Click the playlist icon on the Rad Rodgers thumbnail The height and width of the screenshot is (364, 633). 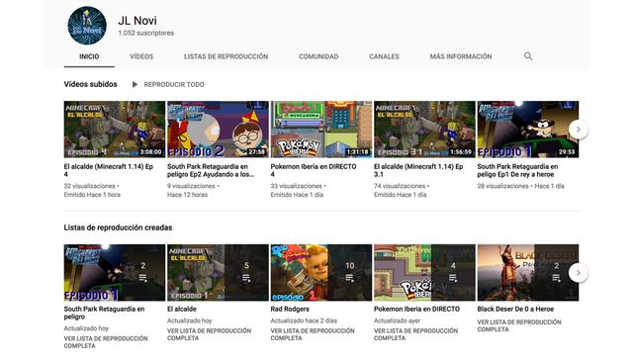coord(349,278)
